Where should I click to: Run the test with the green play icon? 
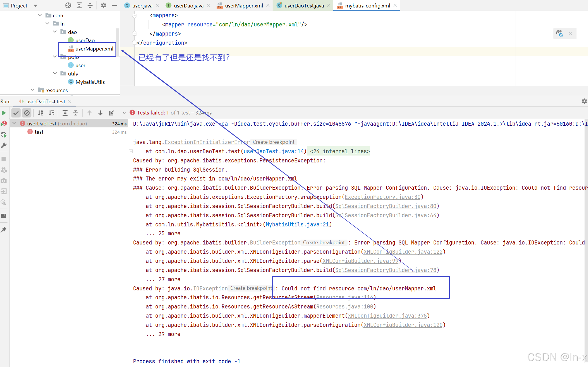click(4, 113)
